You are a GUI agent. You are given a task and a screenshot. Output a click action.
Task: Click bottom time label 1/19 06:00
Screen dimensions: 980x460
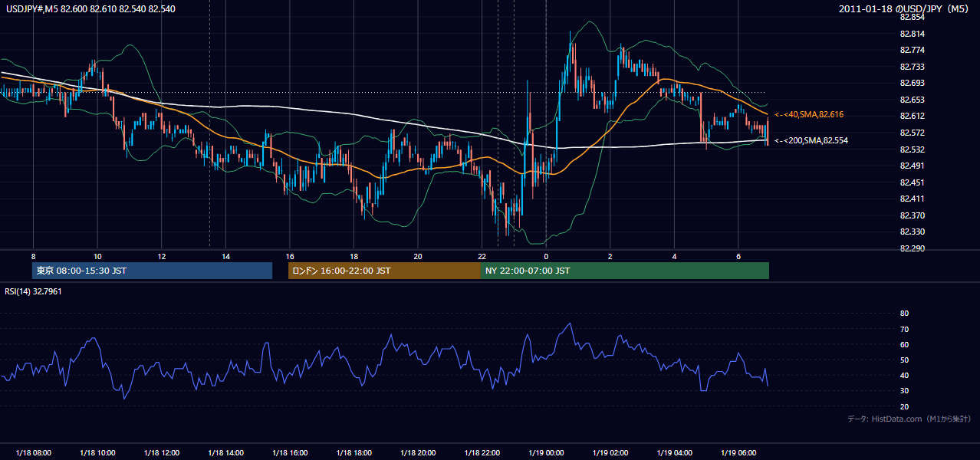738,453
